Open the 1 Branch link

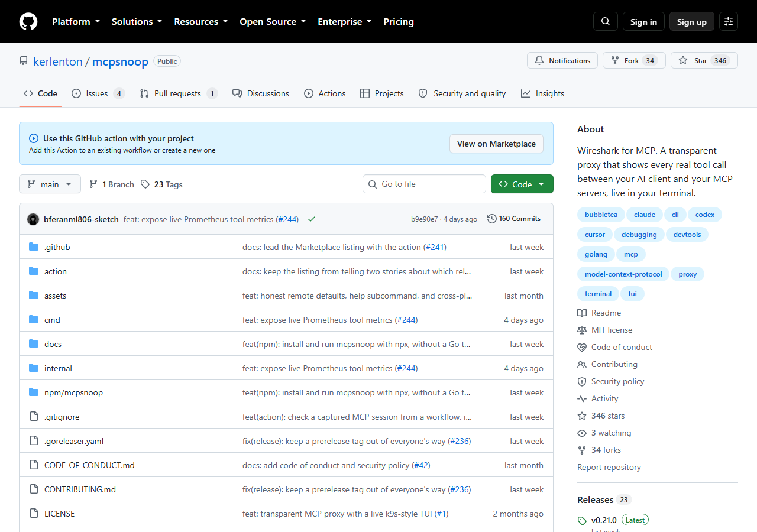(x=112, y=184)
